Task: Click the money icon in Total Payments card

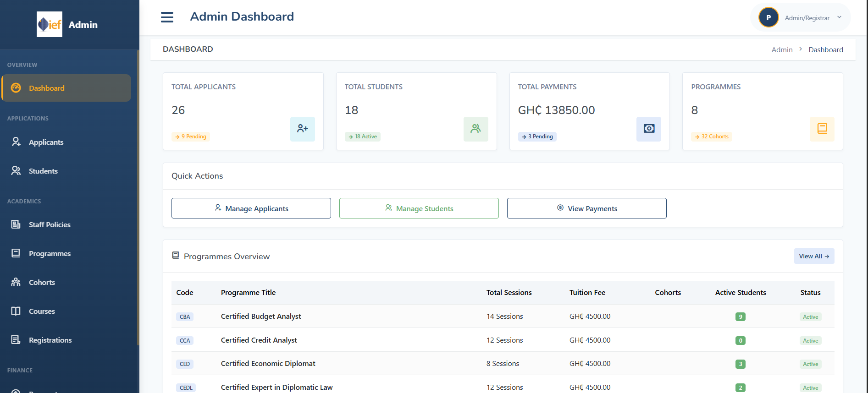Action: [x=648, y=129]
